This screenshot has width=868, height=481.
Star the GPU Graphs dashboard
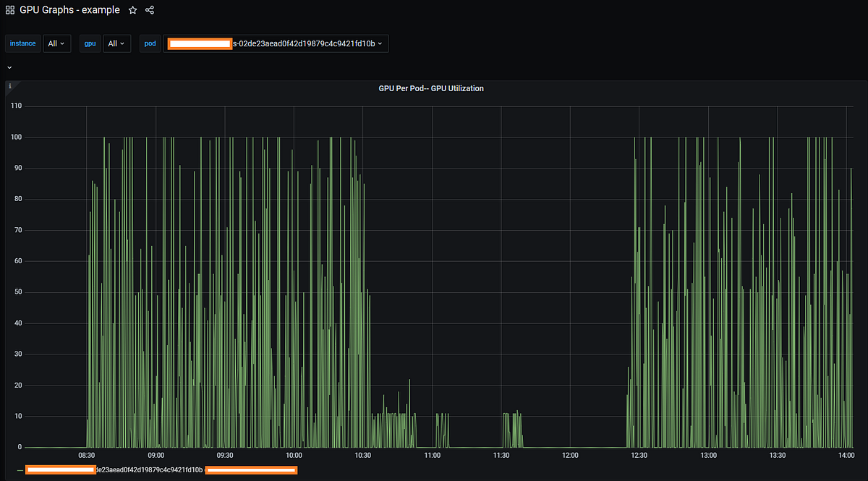click(132, 10)
